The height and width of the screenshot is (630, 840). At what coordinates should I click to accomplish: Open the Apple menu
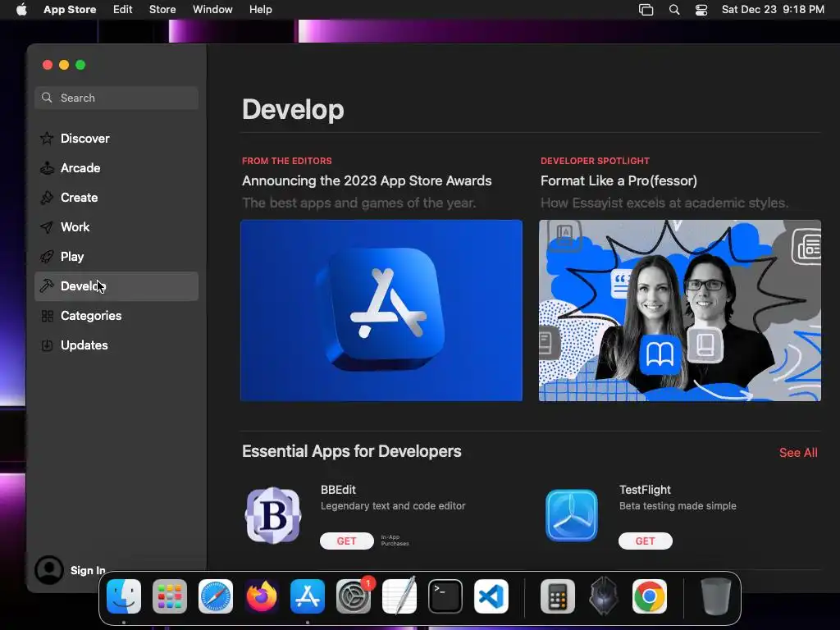coord(21,9)
